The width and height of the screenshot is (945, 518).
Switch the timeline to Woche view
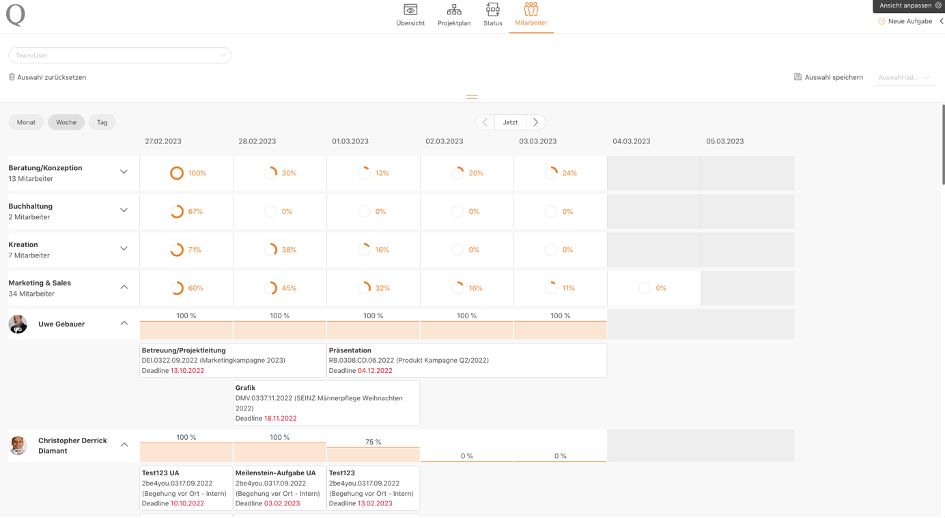coord(66,122)
